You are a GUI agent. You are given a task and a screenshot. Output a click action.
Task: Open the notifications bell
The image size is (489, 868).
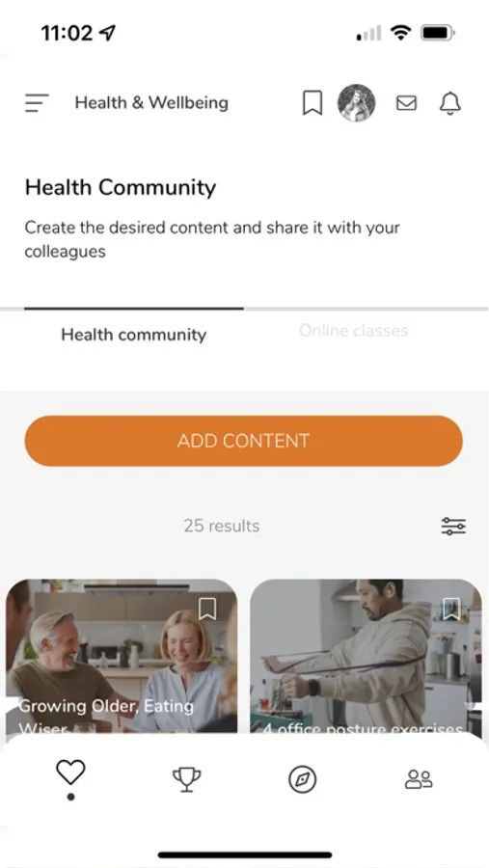450,103
